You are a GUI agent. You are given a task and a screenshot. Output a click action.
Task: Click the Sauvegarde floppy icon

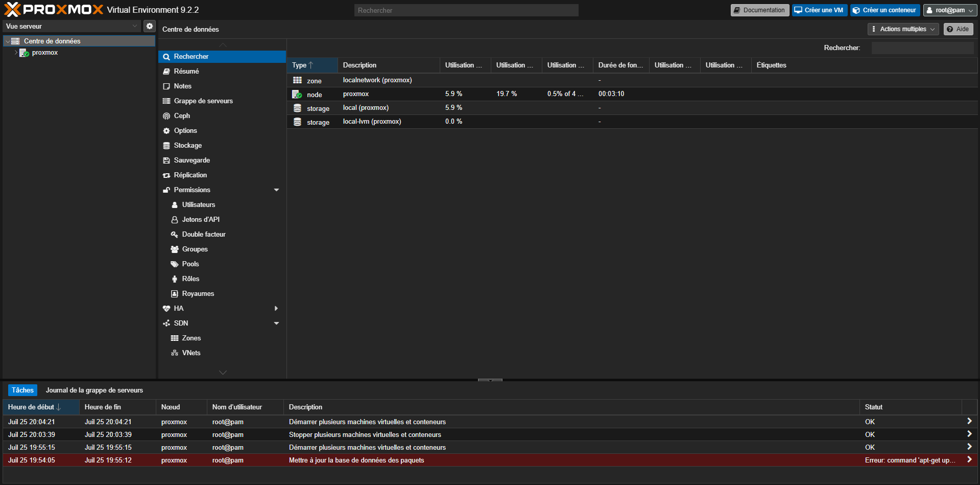point(166,160)
